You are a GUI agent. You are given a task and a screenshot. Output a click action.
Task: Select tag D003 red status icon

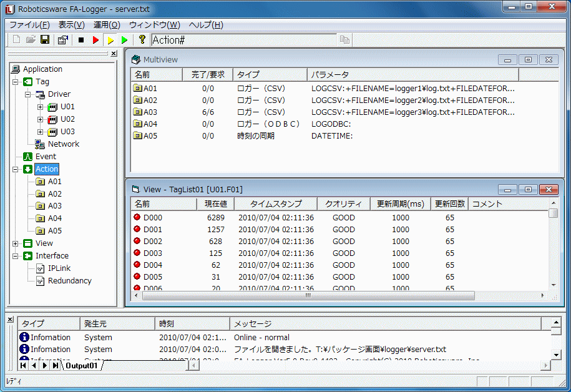137,252
